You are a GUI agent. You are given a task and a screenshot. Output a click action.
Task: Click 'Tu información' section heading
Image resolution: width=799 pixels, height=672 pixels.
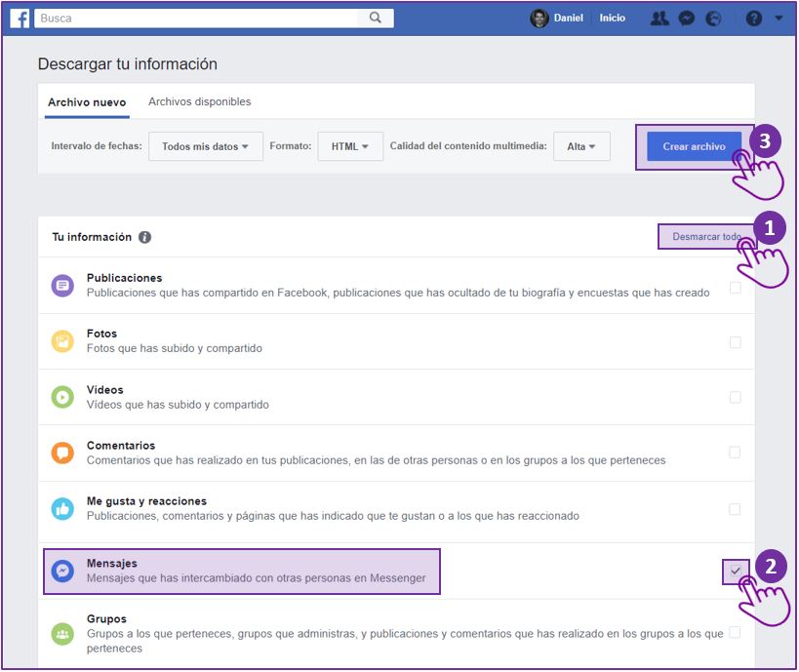92,237
